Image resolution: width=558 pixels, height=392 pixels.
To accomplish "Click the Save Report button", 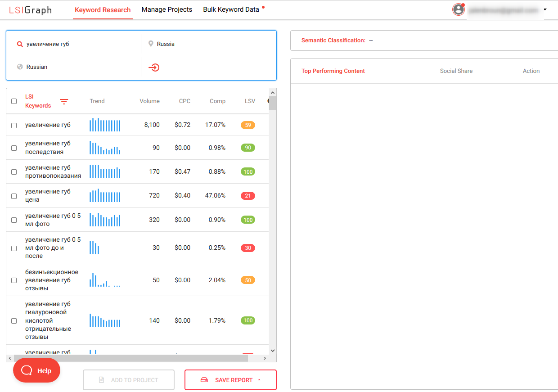I will point(230,380).
